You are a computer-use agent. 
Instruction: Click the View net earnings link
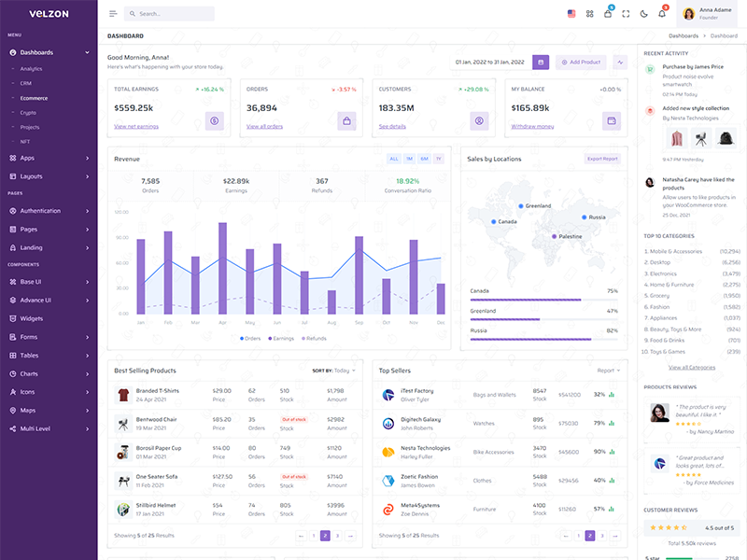[136, 126]
